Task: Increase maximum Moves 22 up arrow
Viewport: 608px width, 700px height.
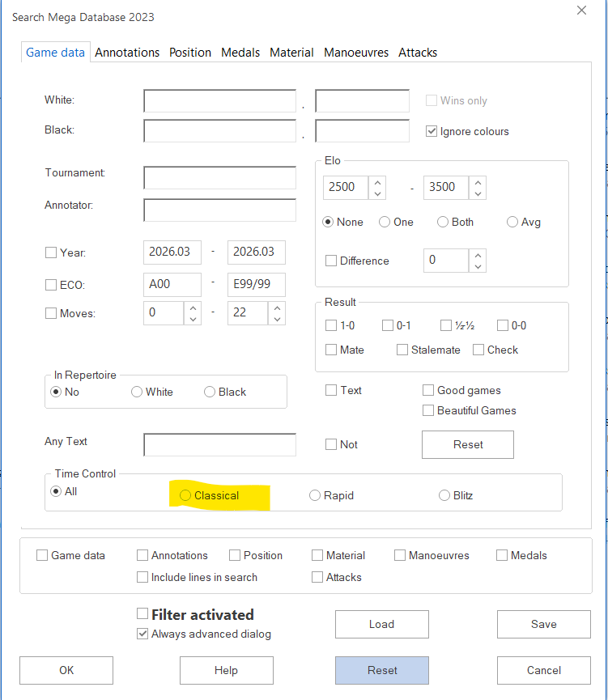Action: 277,308
